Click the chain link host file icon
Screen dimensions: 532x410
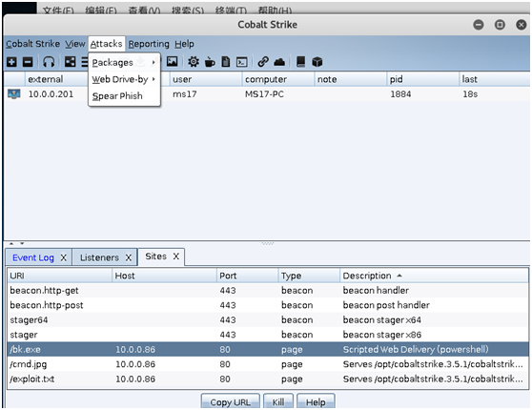point(263,62)
